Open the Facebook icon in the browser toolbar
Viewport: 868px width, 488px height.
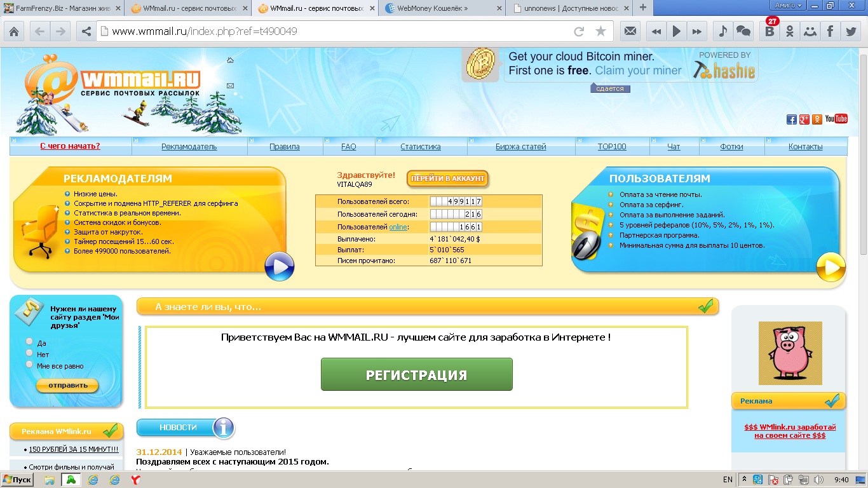(x=831, y=31)
